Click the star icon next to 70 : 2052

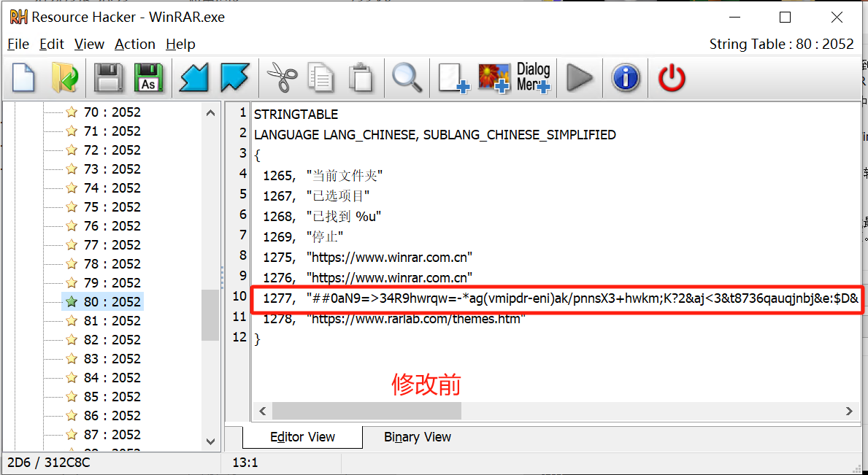pyautogui.click(x=72, y=112)
